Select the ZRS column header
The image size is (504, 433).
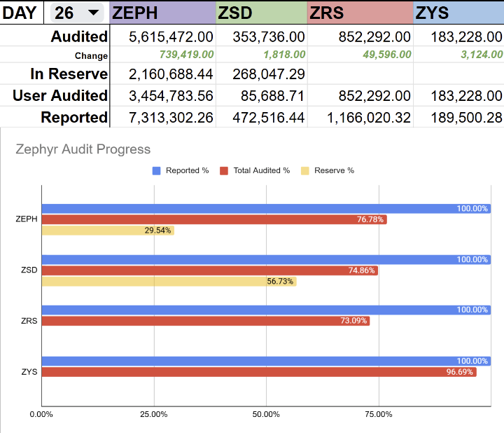pyautogui.click(x=360, y=13)
